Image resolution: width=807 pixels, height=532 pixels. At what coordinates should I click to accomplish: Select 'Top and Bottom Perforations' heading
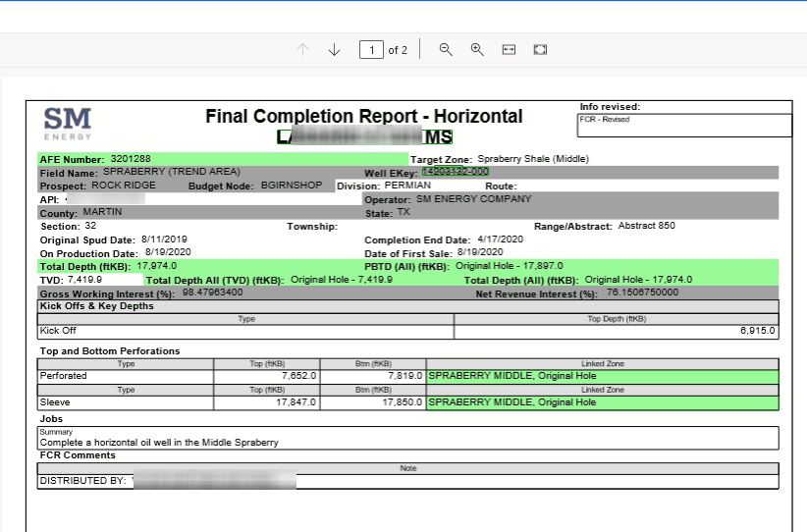(x=110, y=351)
